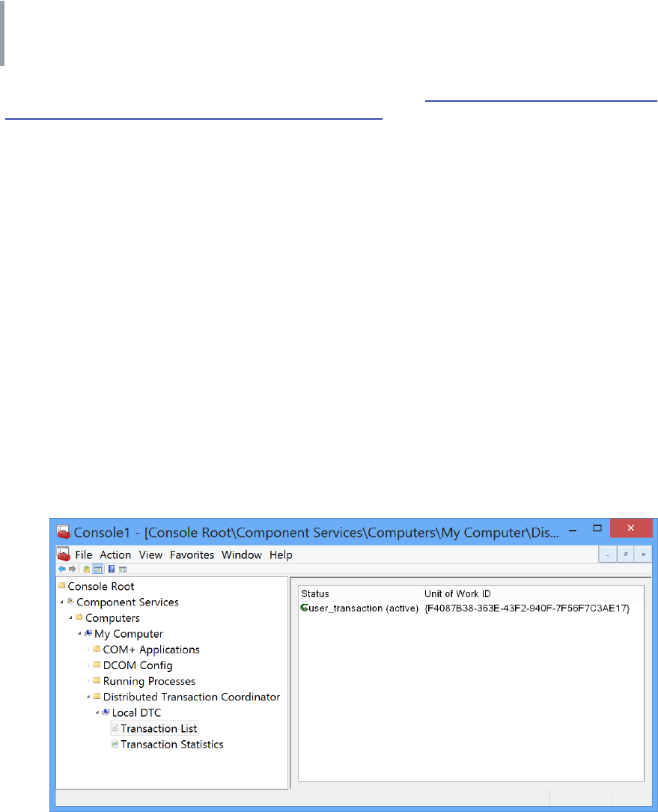This screenshot has height=812, width=658.
Task: Close the inner MMC child window
Action: (643, 555)
